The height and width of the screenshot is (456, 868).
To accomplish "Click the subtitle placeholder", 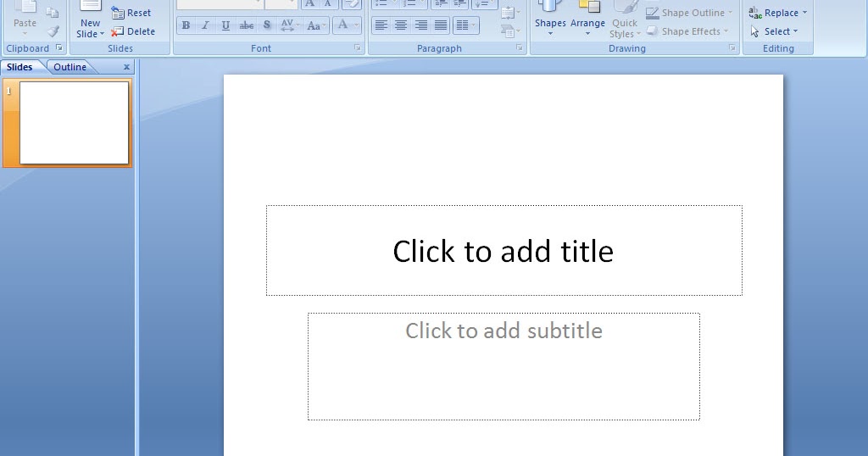I will (504, 366).
